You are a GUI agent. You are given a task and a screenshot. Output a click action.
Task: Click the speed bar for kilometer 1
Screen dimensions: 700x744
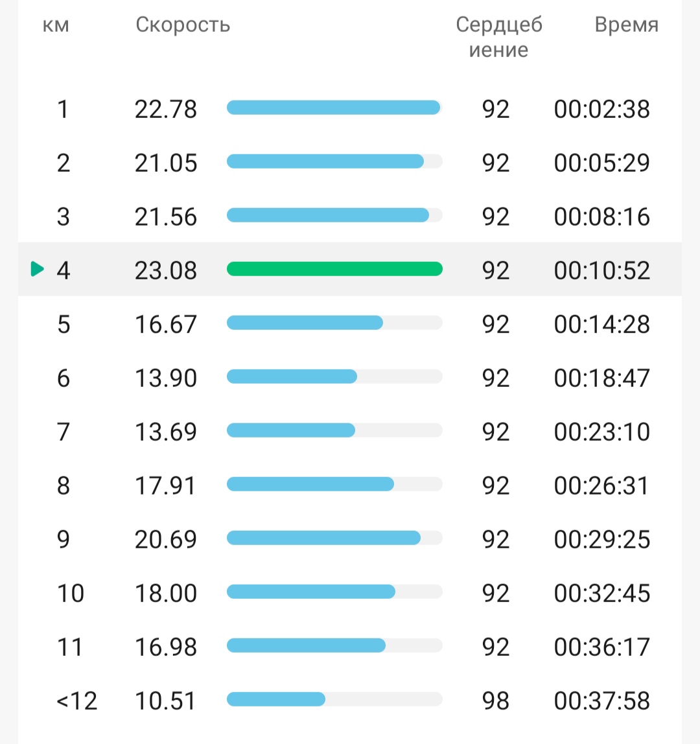[334, 108]
